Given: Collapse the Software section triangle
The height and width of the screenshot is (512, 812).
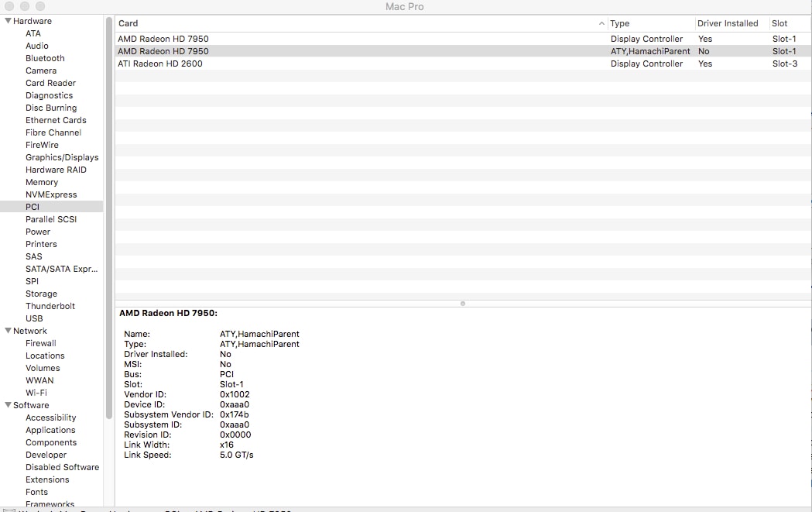Looking at the screenshot, I should pyautogui.click(x=8, y=405).
